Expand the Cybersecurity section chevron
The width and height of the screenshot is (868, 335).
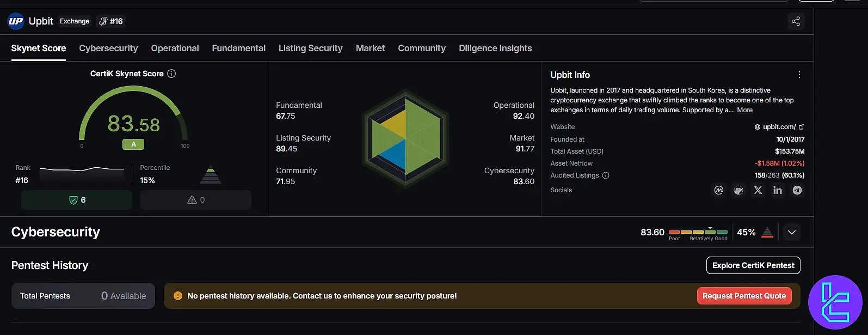coord(792,233)
